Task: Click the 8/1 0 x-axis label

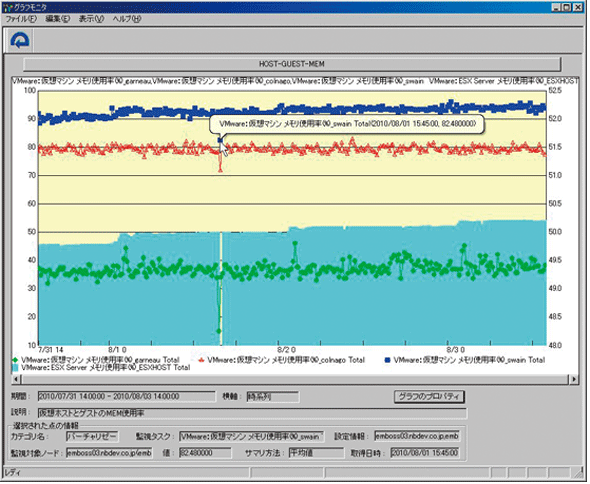Action: pos(117,350)
